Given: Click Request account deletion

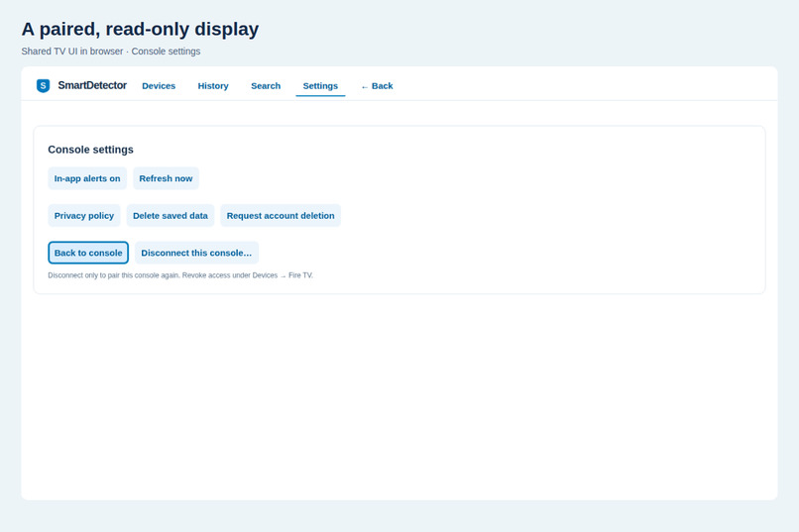Looking at the screenshot, I should tap(281, 216).
